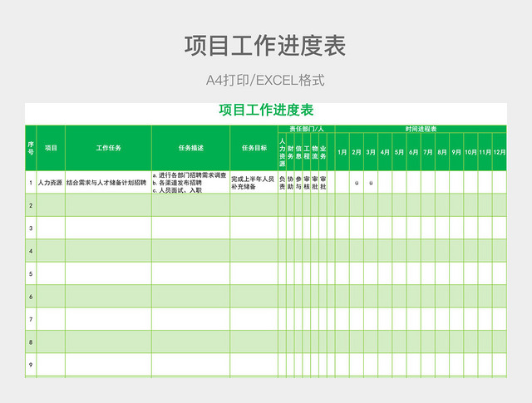The width and height of the screenshot is (532, 403).
Task: Click the line b. 各渠道发布招聘
Action: pyautogui.click(x=177, y=183)
